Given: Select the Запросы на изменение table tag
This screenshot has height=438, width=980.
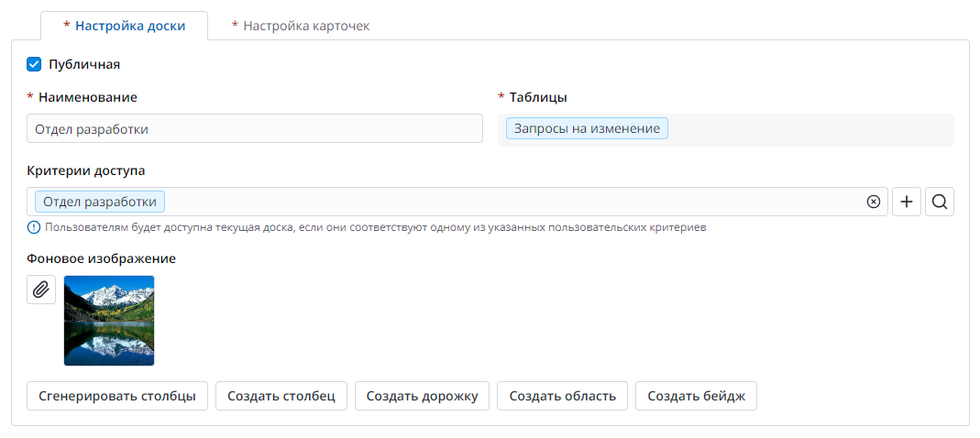Looking at the screenshot, I should point(587,129).
